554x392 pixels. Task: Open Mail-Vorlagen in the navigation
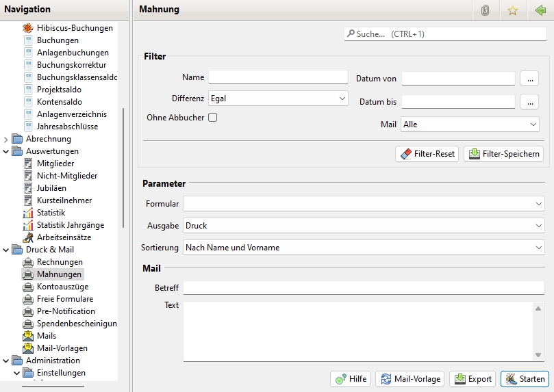point(60,348)
